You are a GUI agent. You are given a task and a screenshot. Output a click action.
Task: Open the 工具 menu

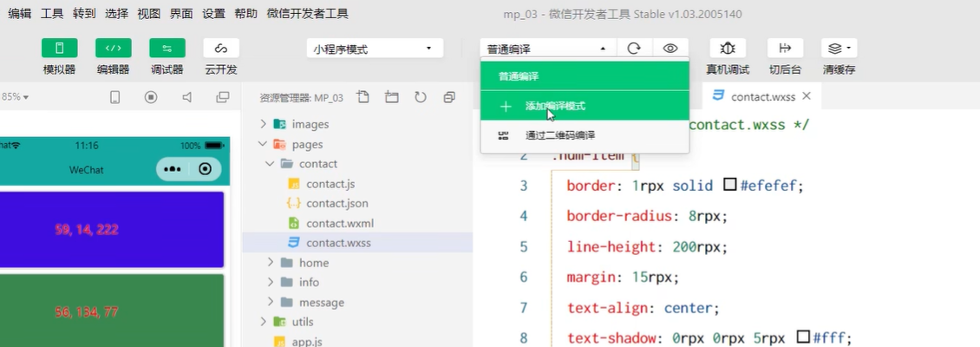[52, 13]
